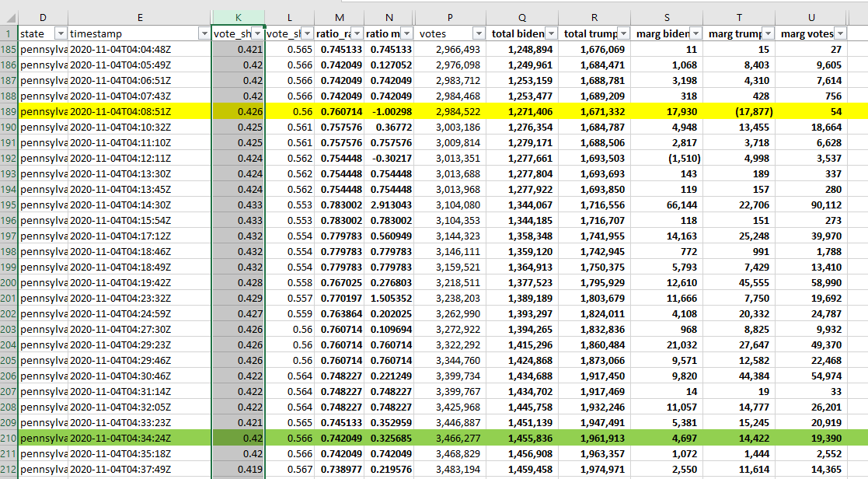Select the entire column K by its header
Viewport: 868px width, 479px height.
(238, 17)
